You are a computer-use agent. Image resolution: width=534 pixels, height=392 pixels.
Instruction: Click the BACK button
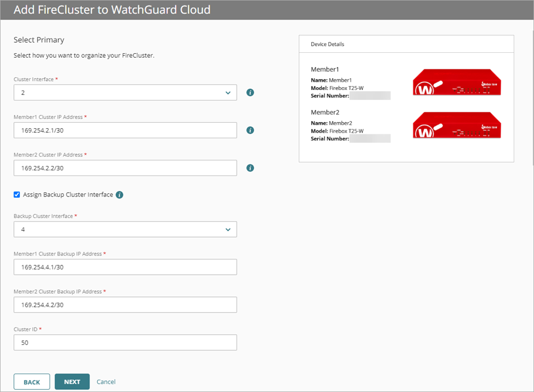click(x=32, y=381)
